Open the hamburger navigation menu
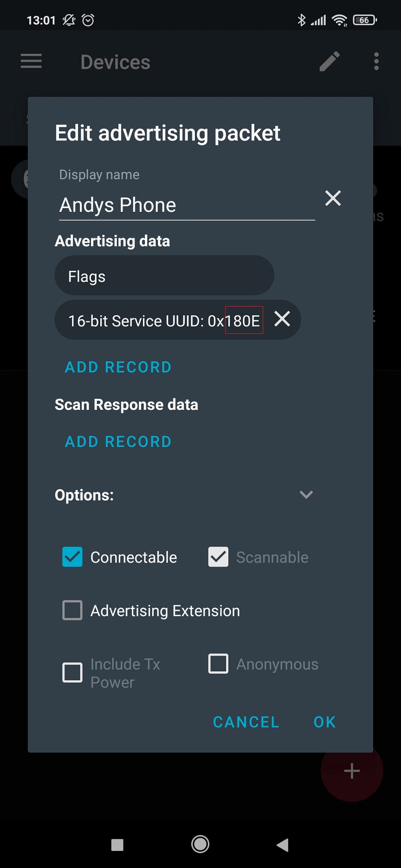 [31, 61]
